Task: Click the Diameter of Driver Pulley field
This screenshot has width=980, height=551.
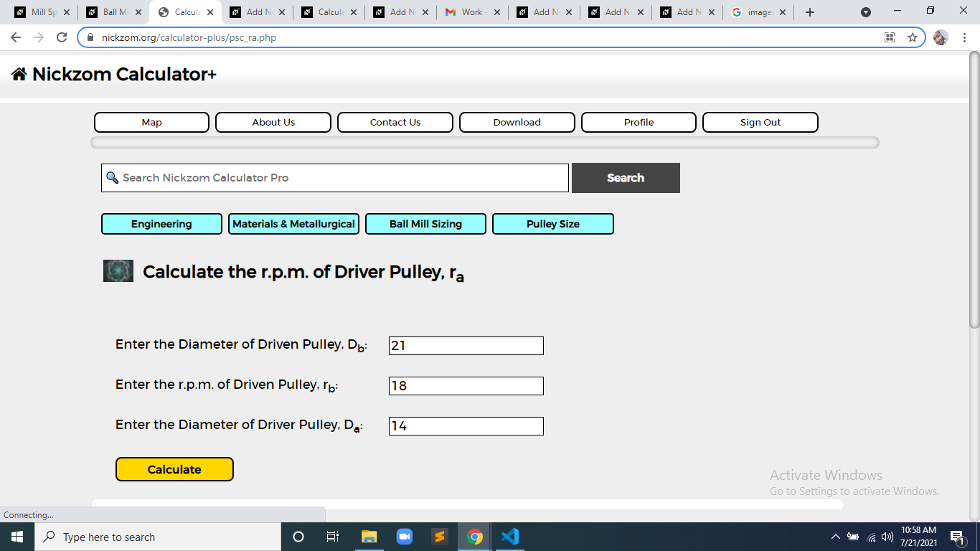Action: coord(466,426)
